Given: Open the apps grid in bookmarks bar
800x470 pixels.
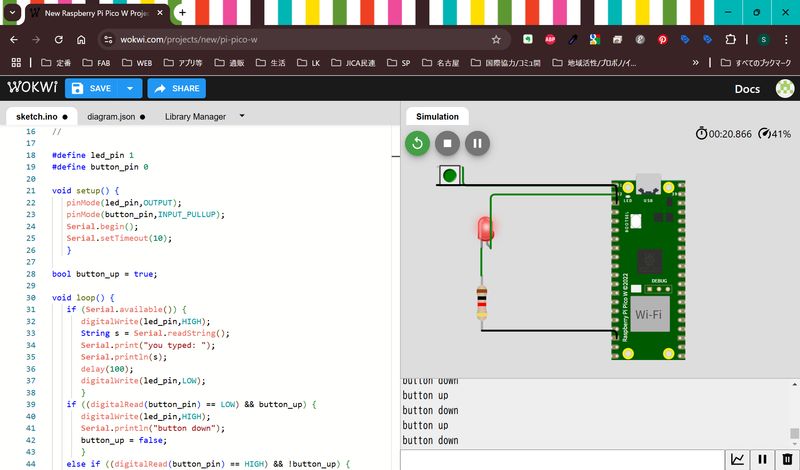Looking at the screenshot, I should point(16,62).
